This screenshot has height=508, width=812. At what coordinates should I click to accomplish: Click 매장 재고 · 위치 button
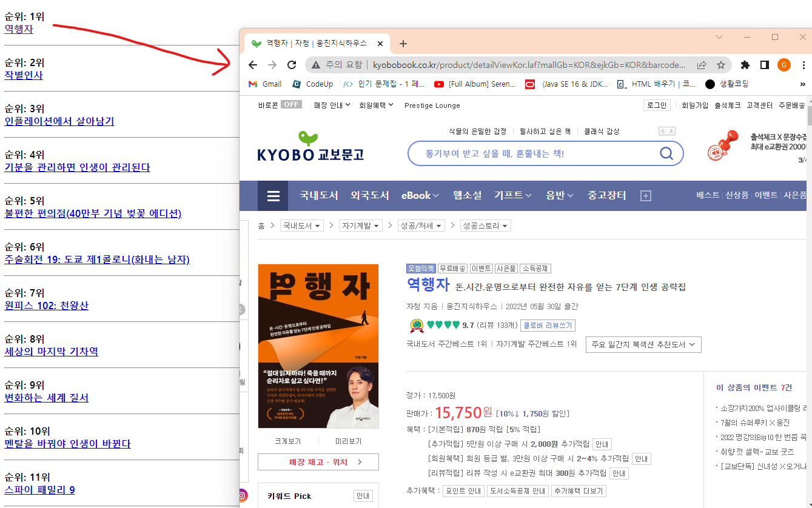(x=318, y=462)
